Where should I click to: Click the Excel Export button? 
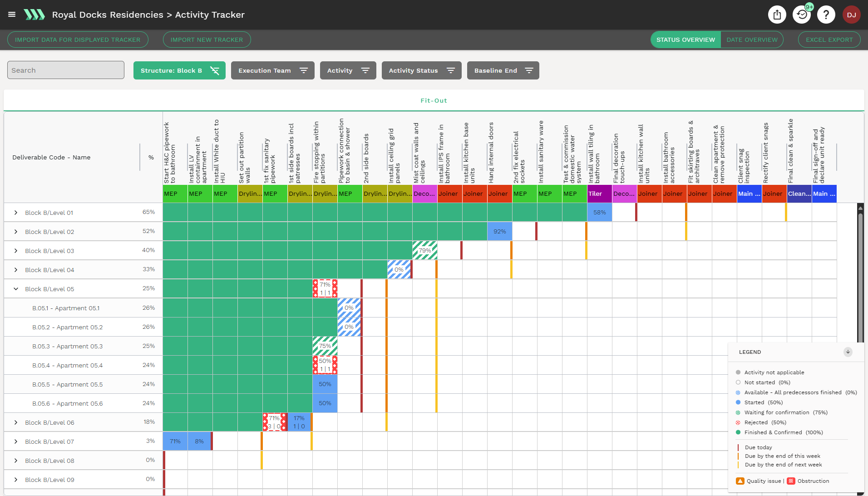(x=829, y=40)
